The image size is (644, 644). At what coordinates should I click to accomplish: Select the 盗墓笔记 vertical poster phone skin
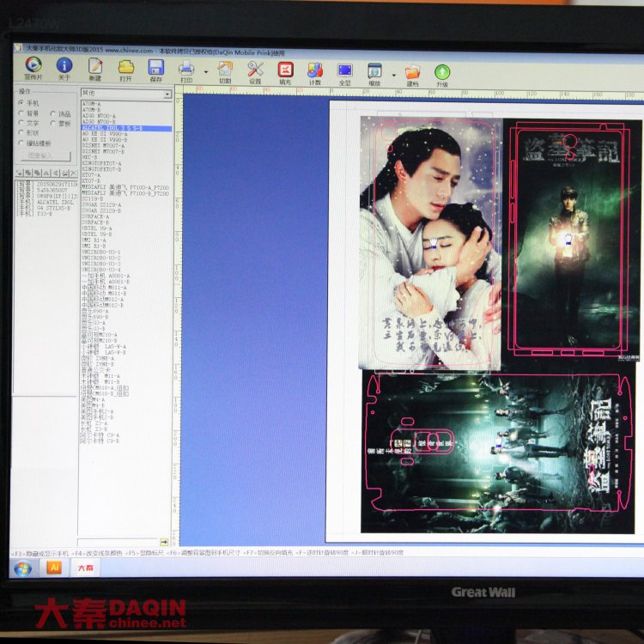572,240
